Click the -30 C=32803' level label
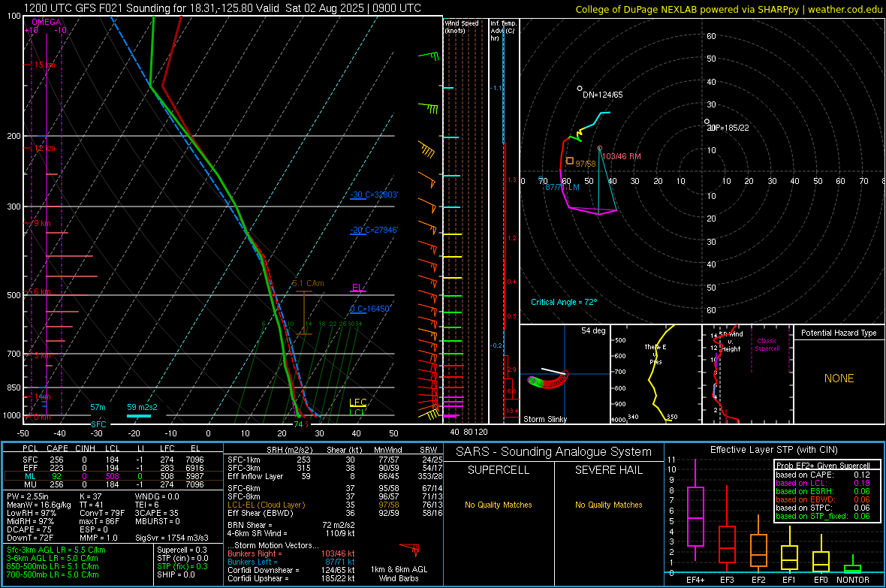Screen dimensions: 886x588 (x=374, y=195)
